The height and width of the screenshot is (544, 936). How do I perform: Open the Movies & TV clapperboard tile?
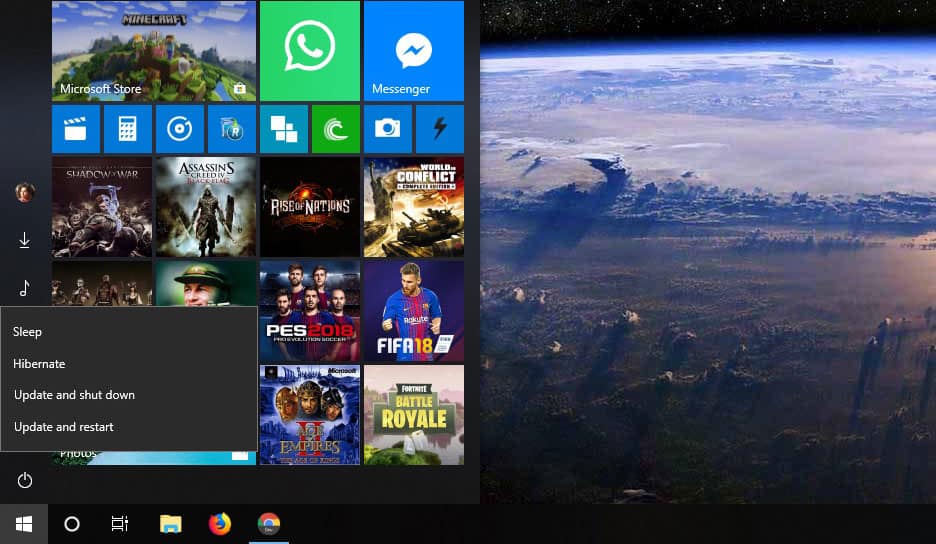76,129
